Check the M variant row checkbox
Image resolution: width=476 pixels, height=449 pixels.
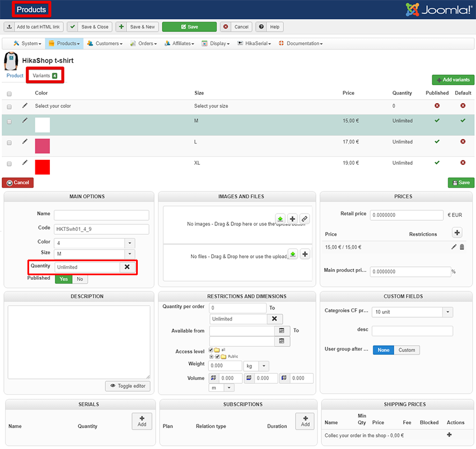[x=9, y=122]
